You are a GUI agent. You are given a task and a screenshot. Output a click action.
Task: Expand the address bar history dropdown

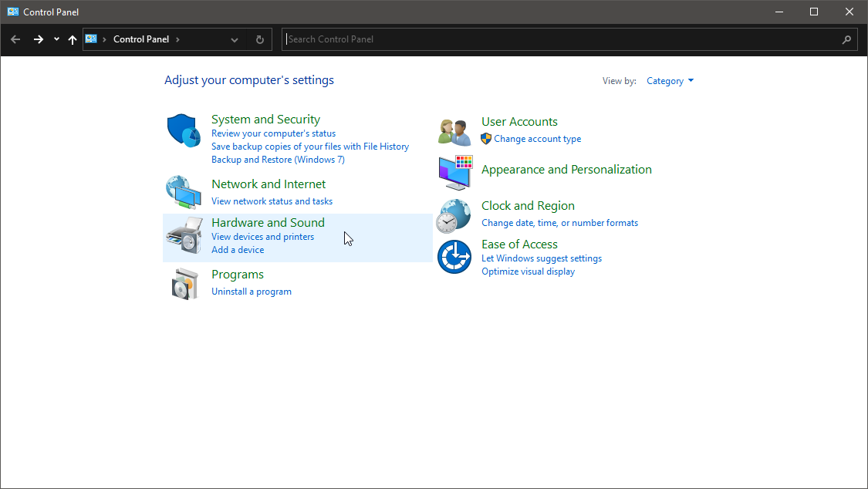click(234, 40)
